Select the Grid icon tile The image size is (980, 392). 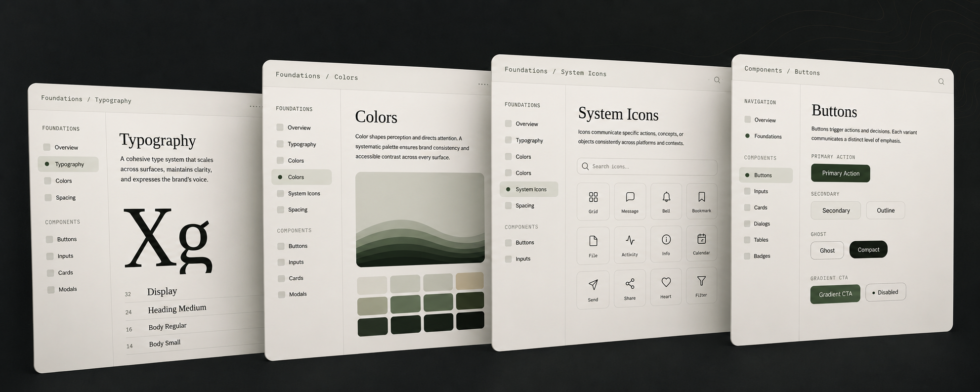[593, 202]
